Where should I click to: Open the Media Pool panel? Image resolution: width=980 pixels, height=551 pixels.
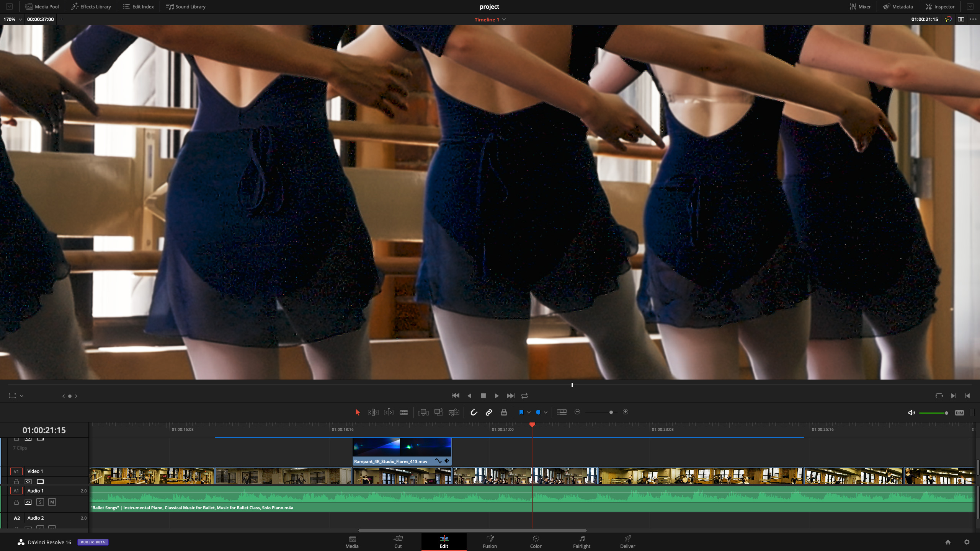[42, 7]
